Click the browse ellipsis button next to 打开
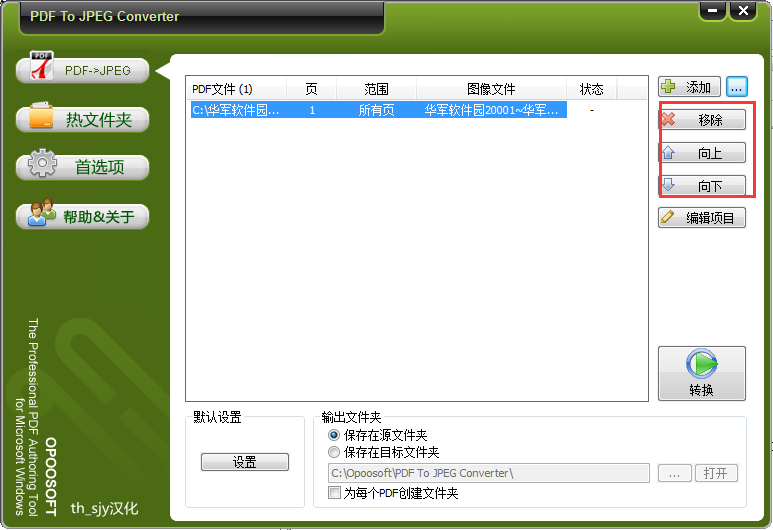The height and width of the screenshot is (530, 773). click(674, 473)
